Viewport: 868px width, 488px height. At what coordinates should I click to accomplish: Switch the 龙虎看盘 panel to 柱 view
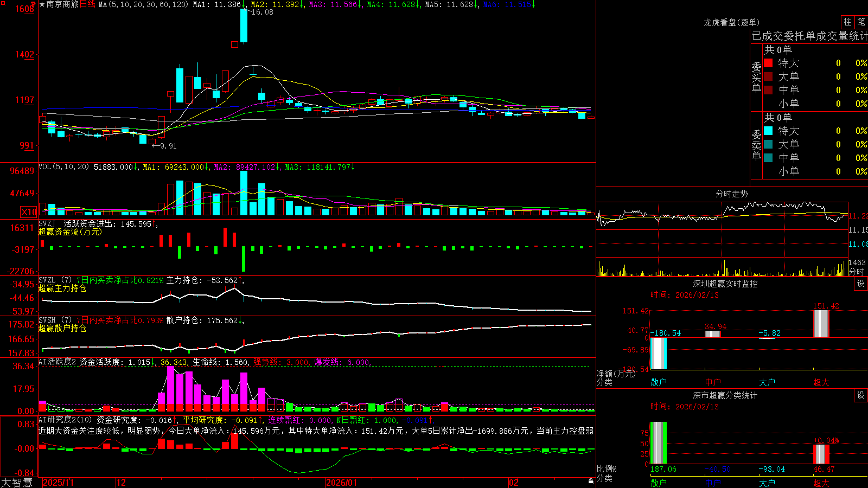[x=847, y=22]
